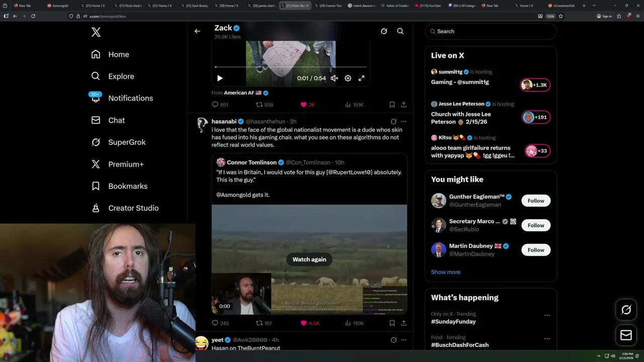Viewport: 644px width, 362px height.
Task: Reload the page in browser
Action: [33, 16]
